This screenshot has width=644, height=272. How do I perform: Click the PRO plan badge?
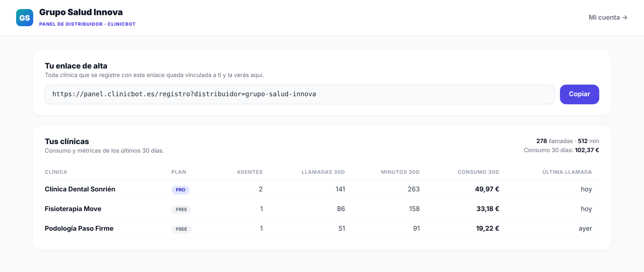180,190
